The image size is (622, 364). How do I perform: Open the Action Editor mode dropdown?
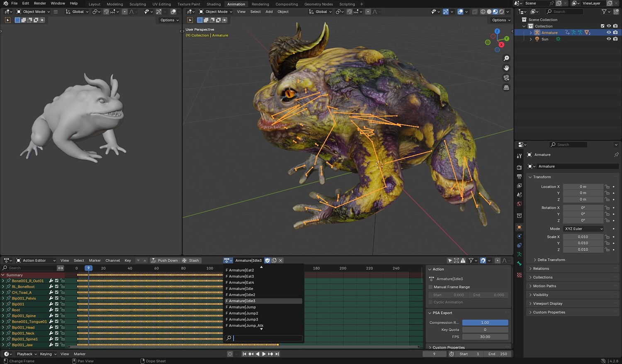(x=36, y=260)
